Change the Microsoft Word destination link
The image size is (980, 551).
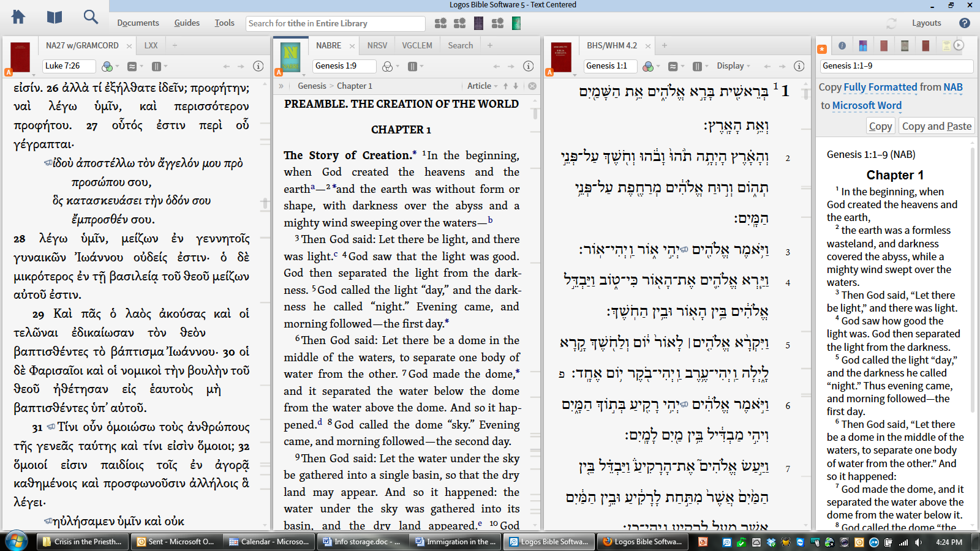(x=867, y=105)
